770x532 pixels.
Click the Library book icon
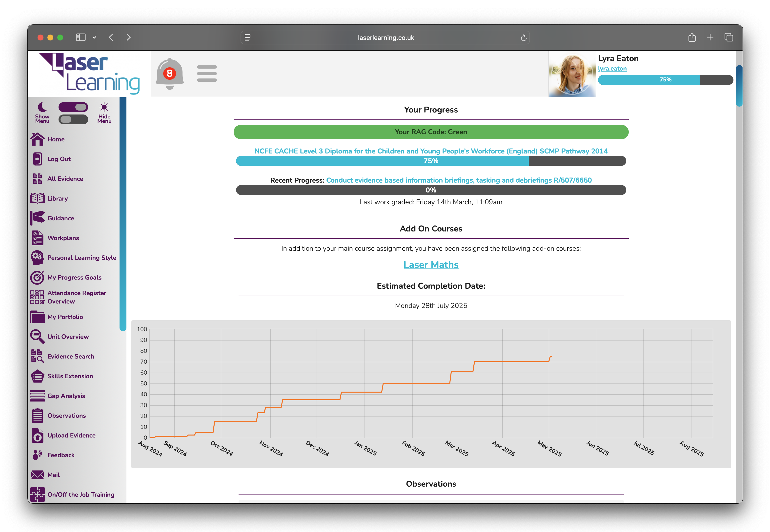[37, 198]
